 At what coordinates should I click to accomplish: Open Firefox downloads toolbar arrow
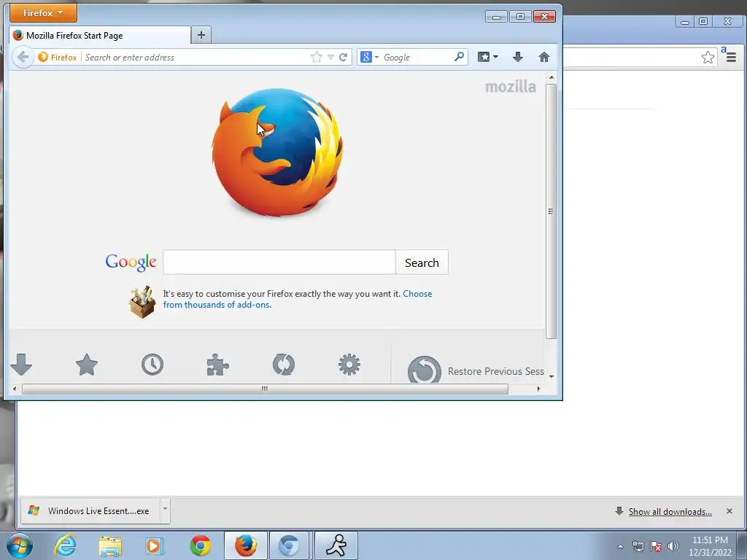click(518, 57)
